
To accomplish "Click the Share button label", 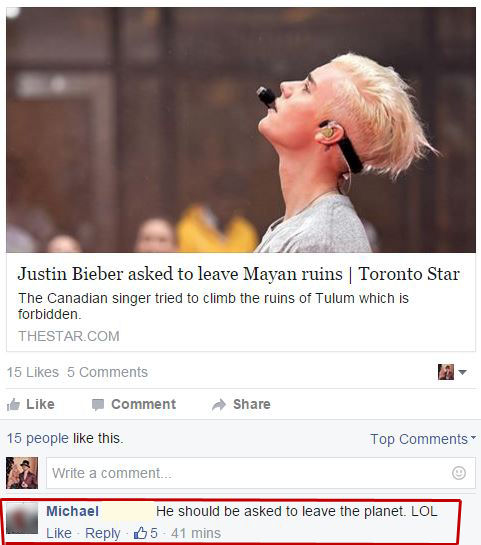I will (x=252, y=404).
